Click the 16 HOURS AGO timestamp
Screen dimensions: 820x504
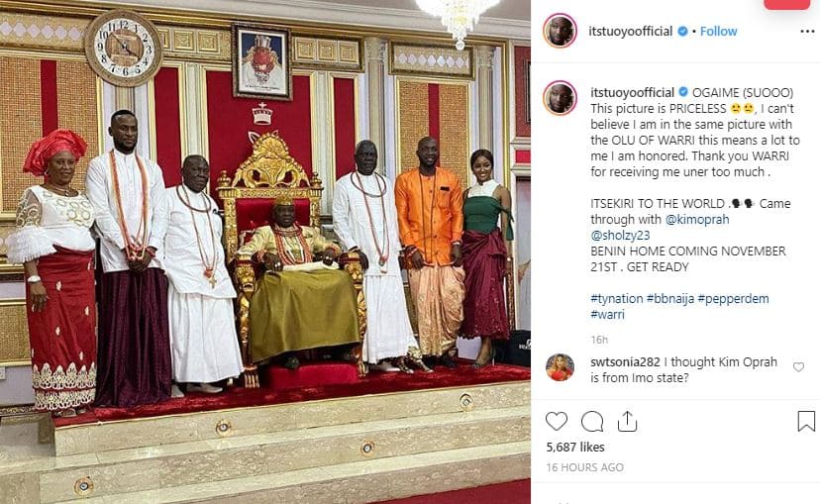[x=584, y=467]
